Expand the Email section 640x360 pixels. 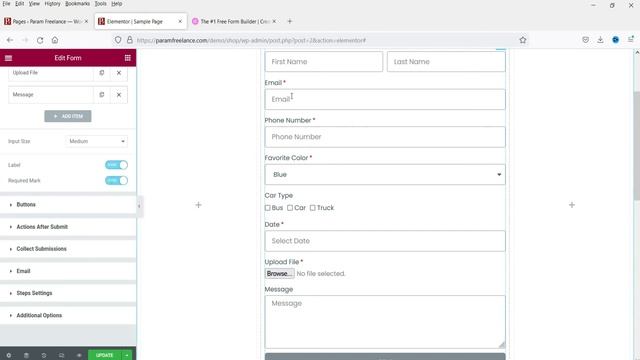[x=68, y=271]
